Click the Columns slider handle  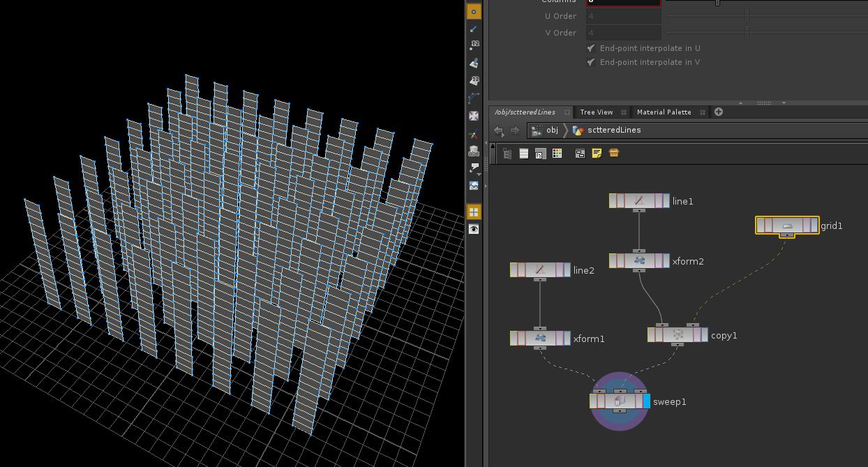pyautogui.click(x=717, y=2)
